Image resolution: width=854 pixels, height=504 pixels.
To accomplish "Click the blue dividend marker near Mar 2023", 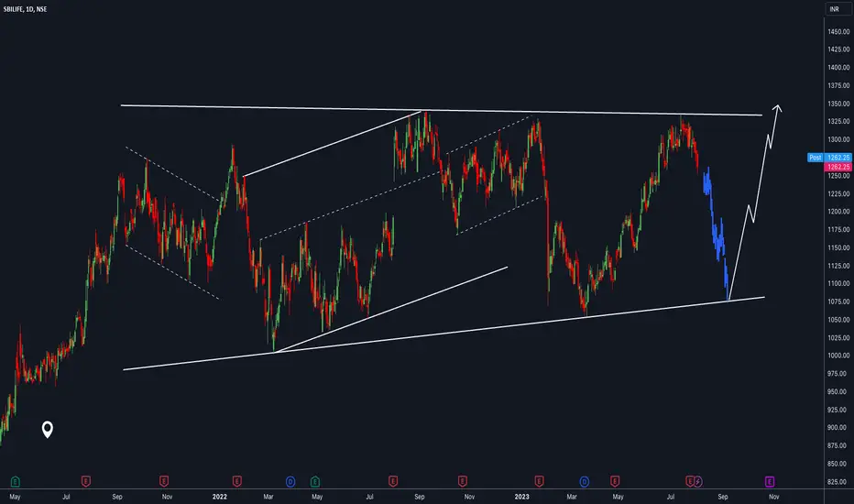I will pos(585,482).
